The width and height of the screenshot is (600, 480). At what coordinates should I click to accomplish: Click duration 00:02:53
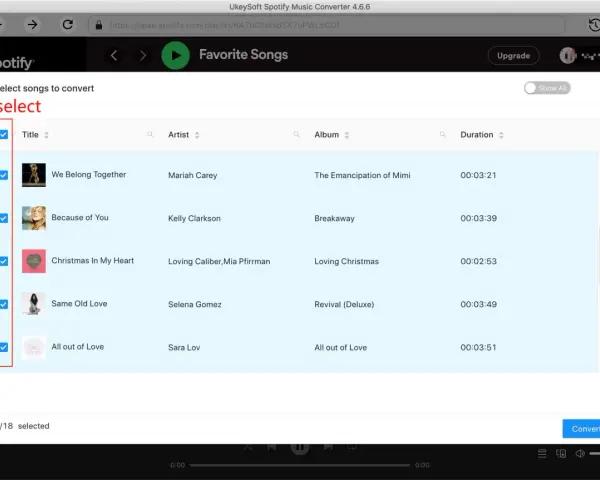(x=479, y=261)
